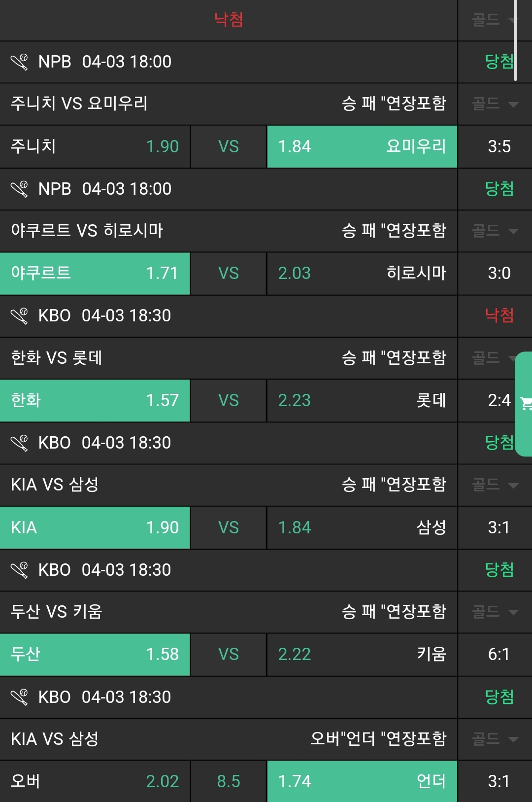This screenshot has width=532, height=802.
Task: Click baseball icon beside NPB 야쿠르트 match
Action: (x=19, y=189)
